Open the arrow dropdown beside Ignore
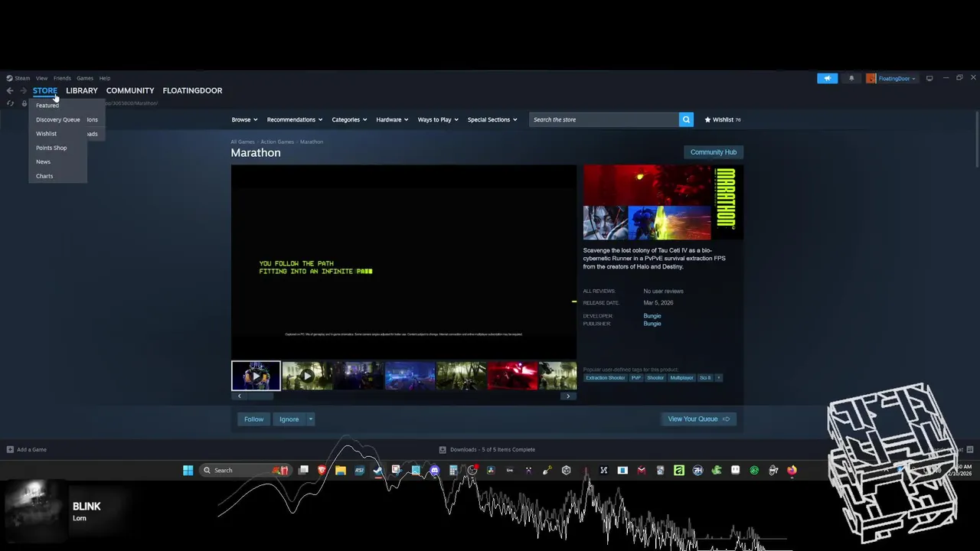 (310, 419)
